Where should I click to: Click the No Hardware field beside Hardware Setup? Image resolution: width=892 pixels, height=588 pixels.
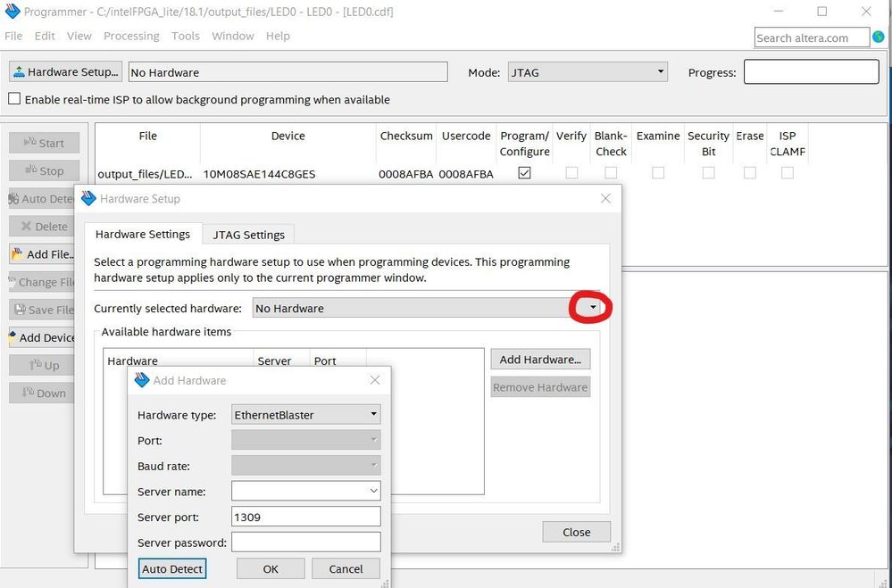point(288,72)
